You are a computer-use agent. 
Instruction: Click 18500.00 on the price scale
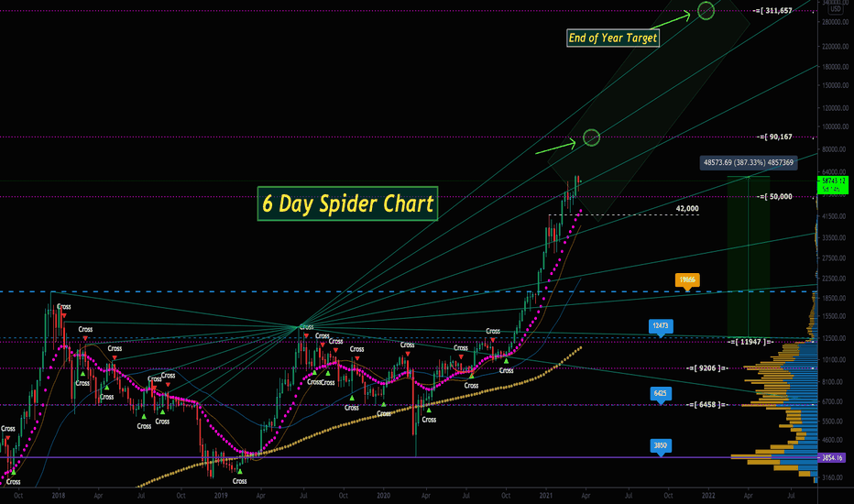click(x=835, y=298)
